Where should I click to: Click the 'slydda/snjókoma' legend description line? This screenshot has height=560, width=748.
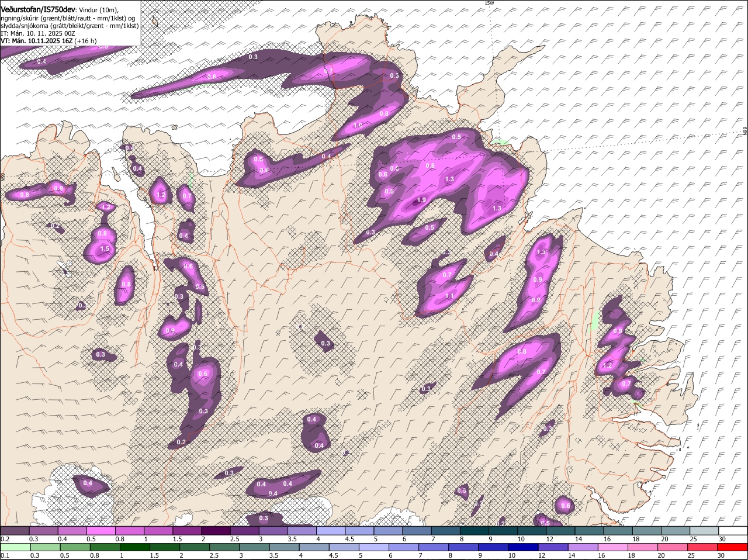click(70, 26)
